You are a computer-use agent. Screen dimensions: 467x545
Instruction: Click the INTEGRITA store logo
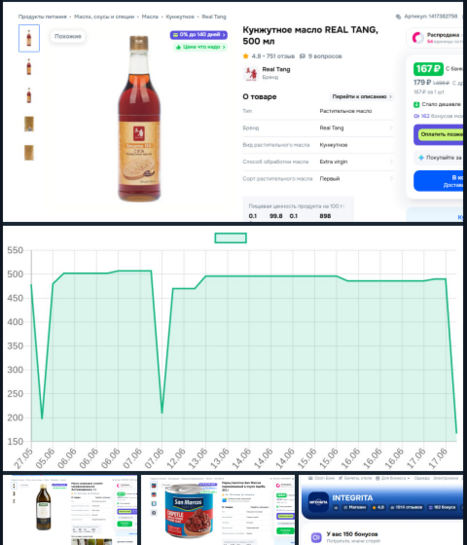(318, 502)
